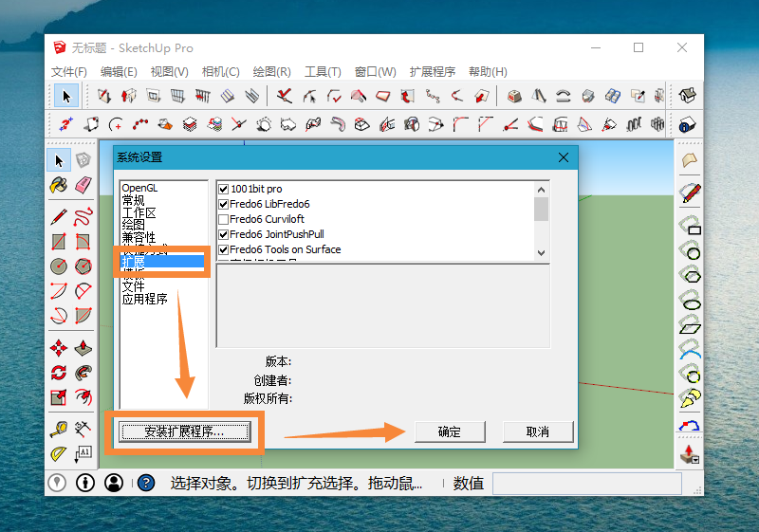Choose the Freehand squiggle tool
759x532 pixels.
83,216
